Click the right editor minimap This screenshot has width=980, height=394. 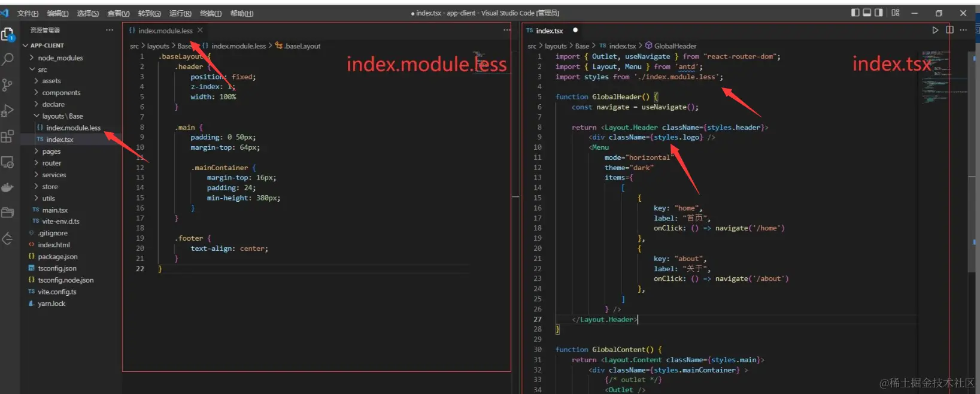(944, 78)
